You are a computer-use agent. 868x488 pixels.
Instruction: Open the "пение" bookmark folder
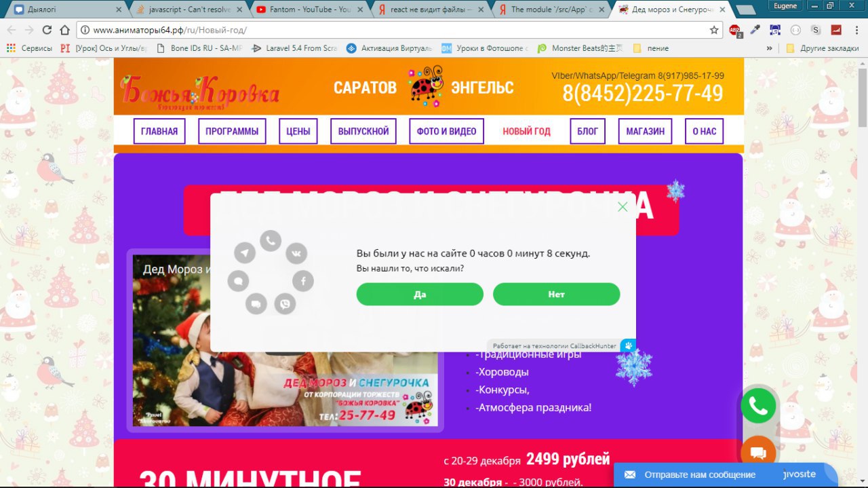650,48
